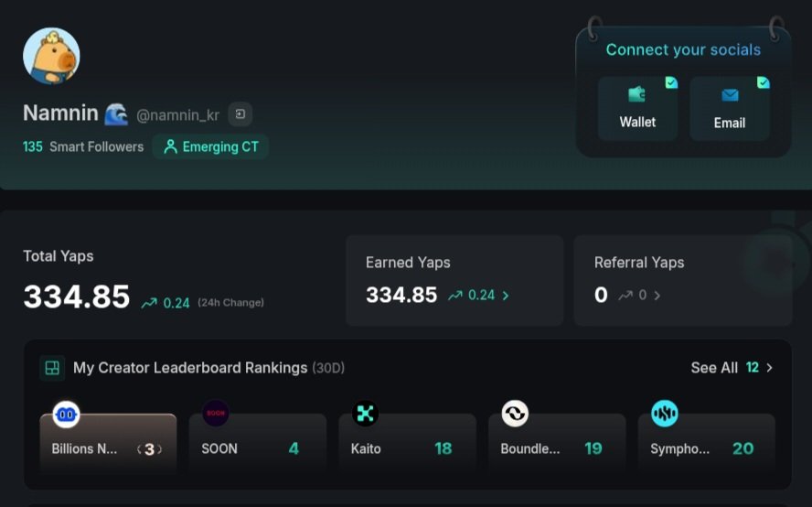Expand Referral Yaps details chevron
Screen dimensions: 812x507
click(657, 296)
